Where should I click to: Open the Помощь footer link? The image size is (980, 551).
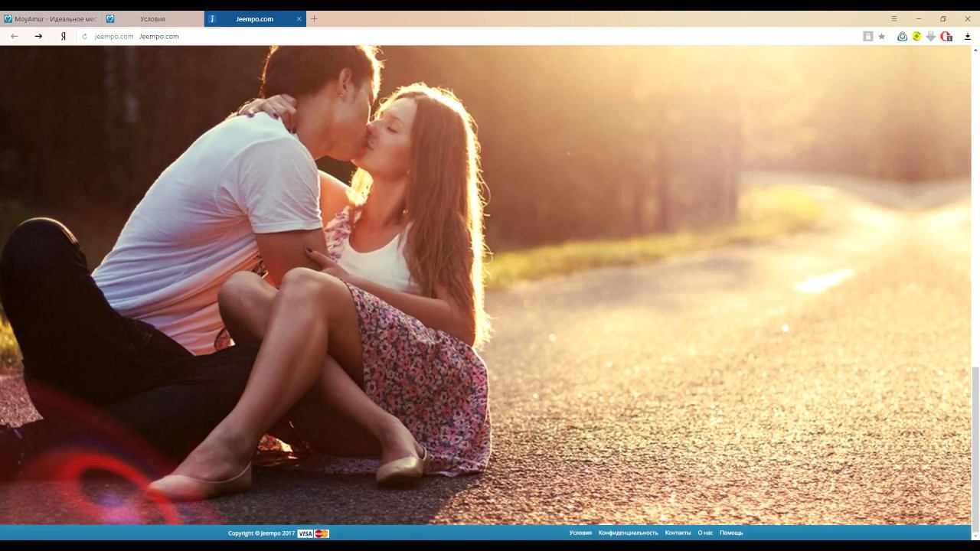point(731,533)
